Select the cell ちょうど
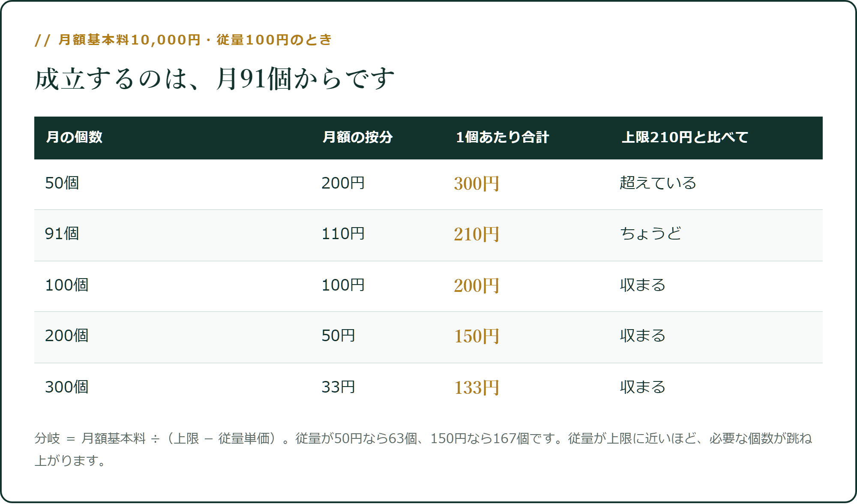This screenshot has width=857, height=504. pyautogui.click(x=650, y=234)
